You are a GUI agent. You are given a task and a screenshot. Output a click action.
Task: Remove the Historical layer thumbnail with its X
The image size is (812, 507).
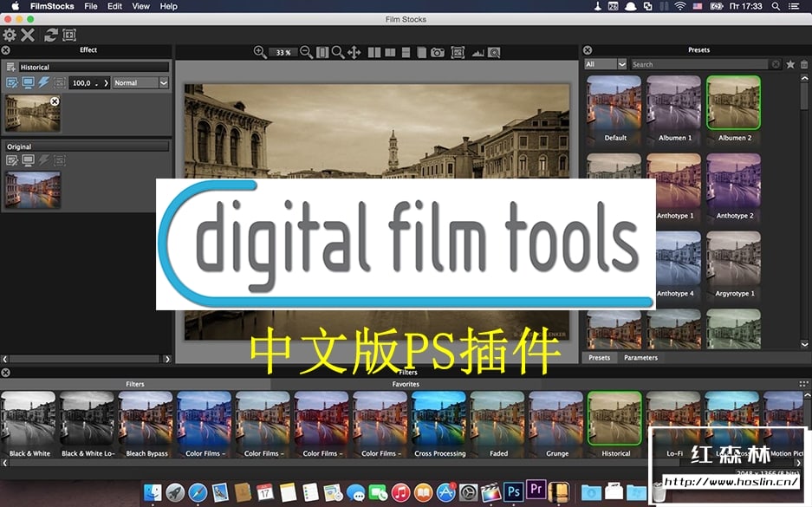55,101
